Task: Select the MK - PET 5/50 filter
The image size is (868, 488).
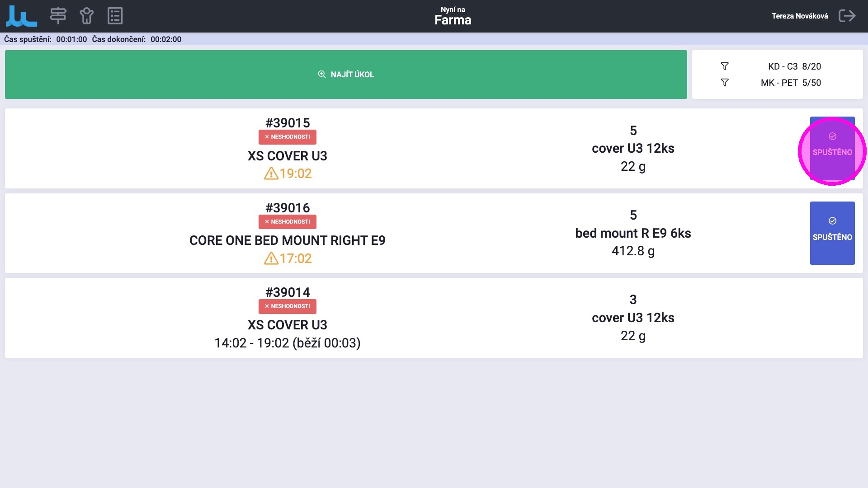Action: [x=791, y=83]
